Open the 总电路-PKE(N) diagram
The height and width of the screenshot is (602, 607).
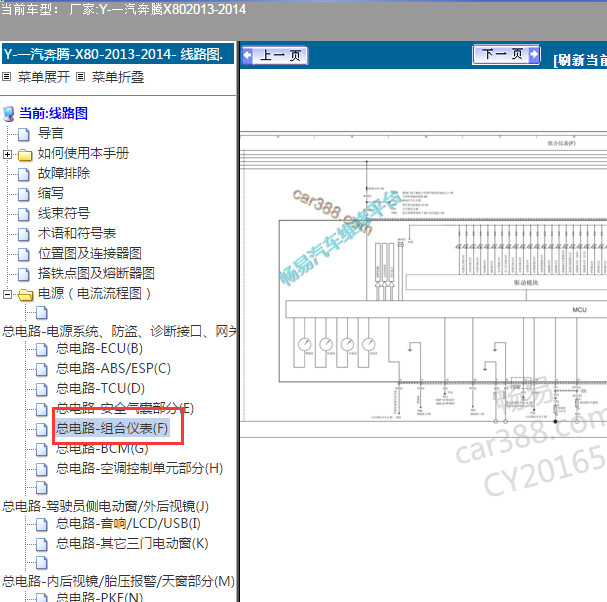(x=99, y=597)
